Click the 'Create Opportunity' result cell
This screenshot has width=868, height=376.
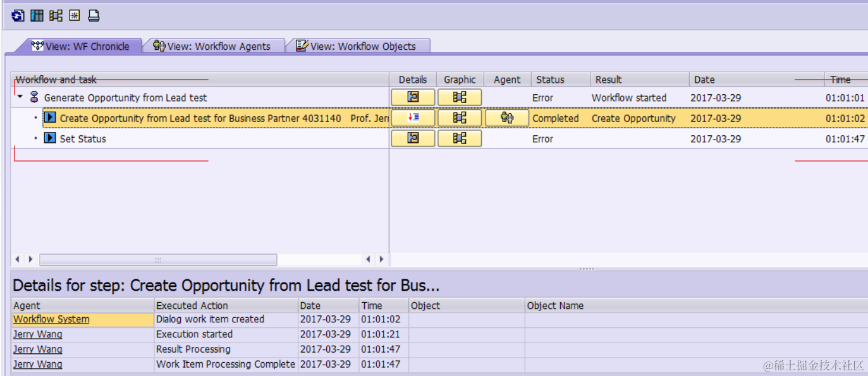pos(633,118)
